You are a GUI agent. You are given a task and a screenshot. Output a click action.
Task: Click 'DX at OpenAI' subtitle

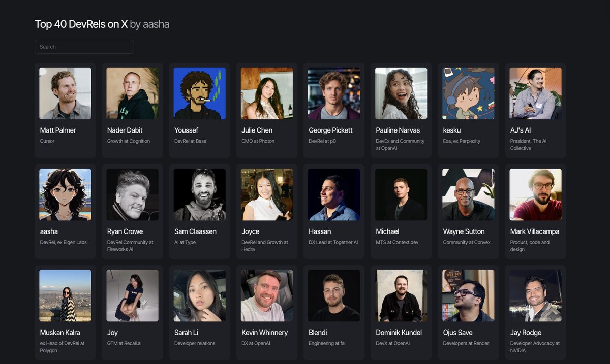tap(257, 343)
